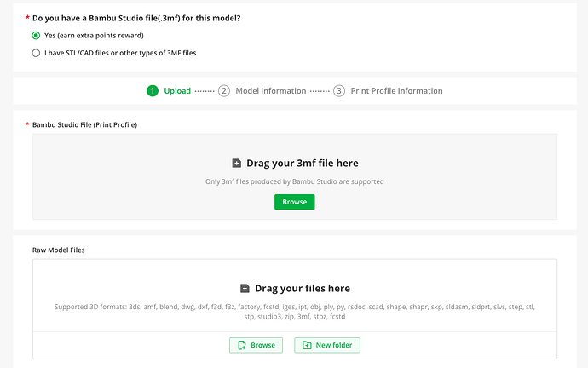Screen dimensions: 588x368
Task: Create a New folder in Raw Model Files
Action: click(327, 345)
